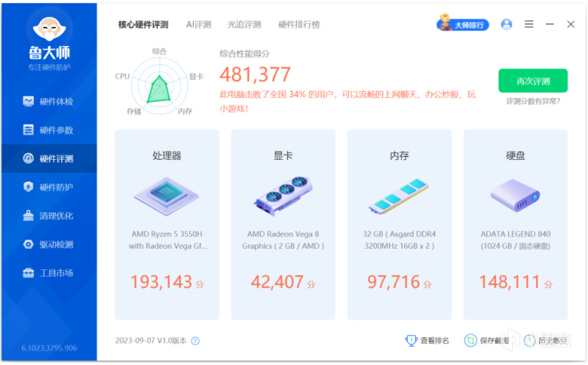The image size is (588, 365).
Task: Open the history scores link
Action: click(x=546, y=341)
